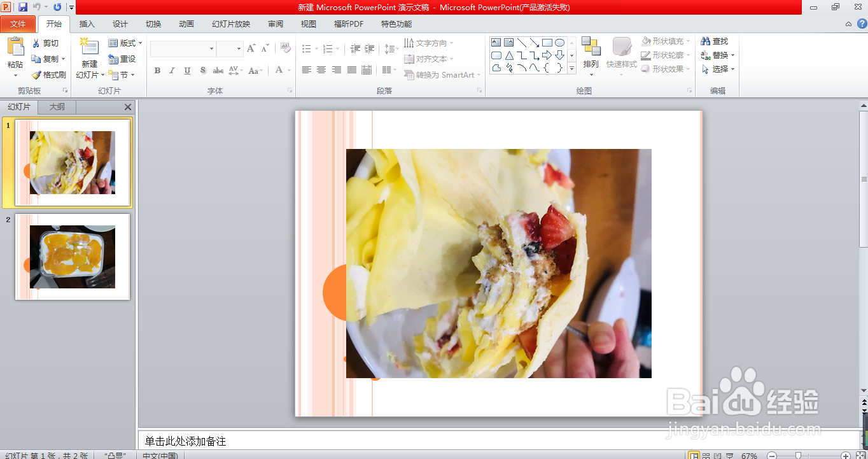Screen dimensions: 868x459
Task: Click the zoom slider handle
Action: 799,456
